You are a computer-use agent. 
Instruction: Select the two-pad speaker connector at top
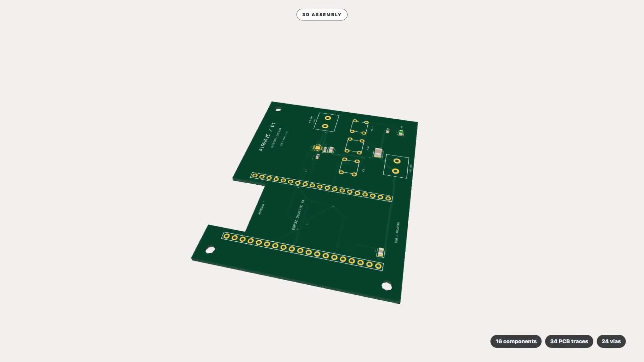click(x=326, y=122)
